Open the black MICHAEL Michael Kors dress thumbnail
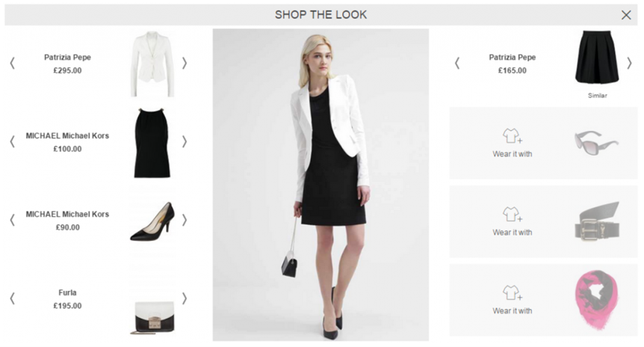The width and height of the screenshot is (644, 347). (x=152, y=143)
